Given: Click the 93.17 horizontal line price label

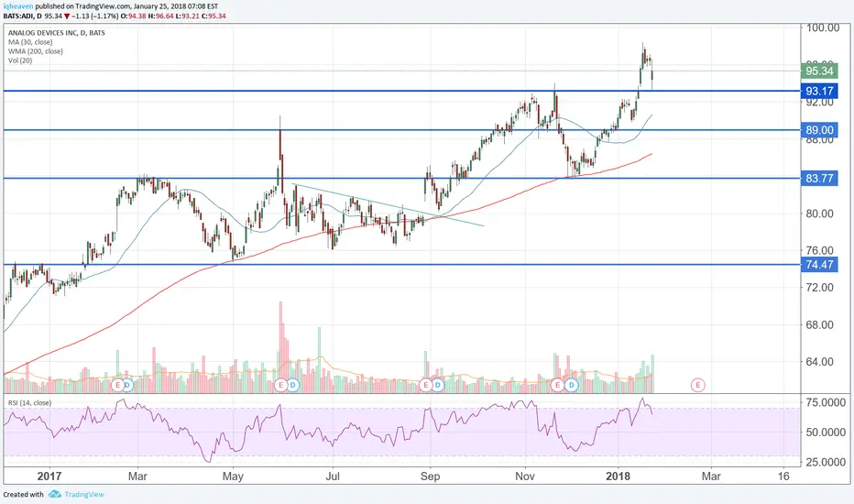Looking at the screenshot, I should point(818,91).
